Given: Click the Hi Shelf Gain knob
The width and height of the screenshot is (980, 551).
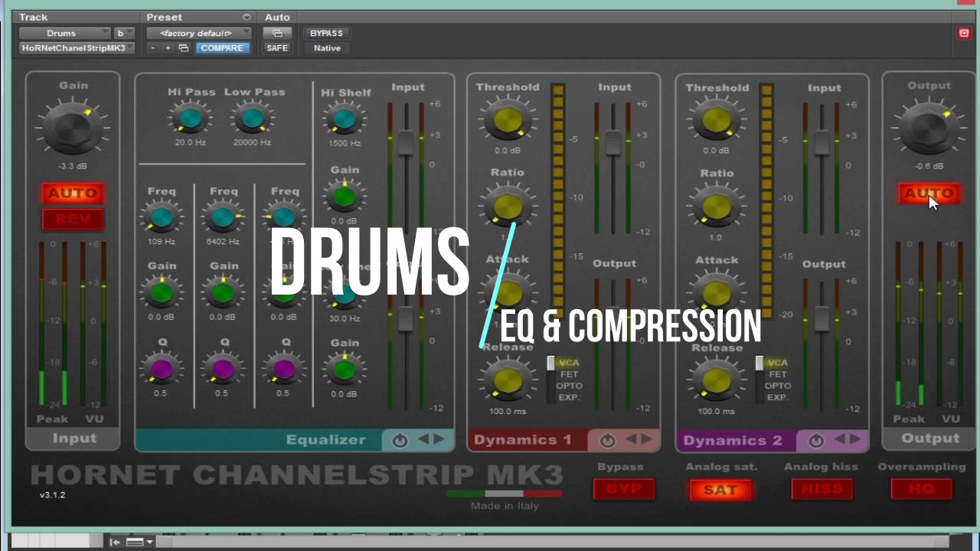Looking at the screenshot, I should tap(345, 197).
